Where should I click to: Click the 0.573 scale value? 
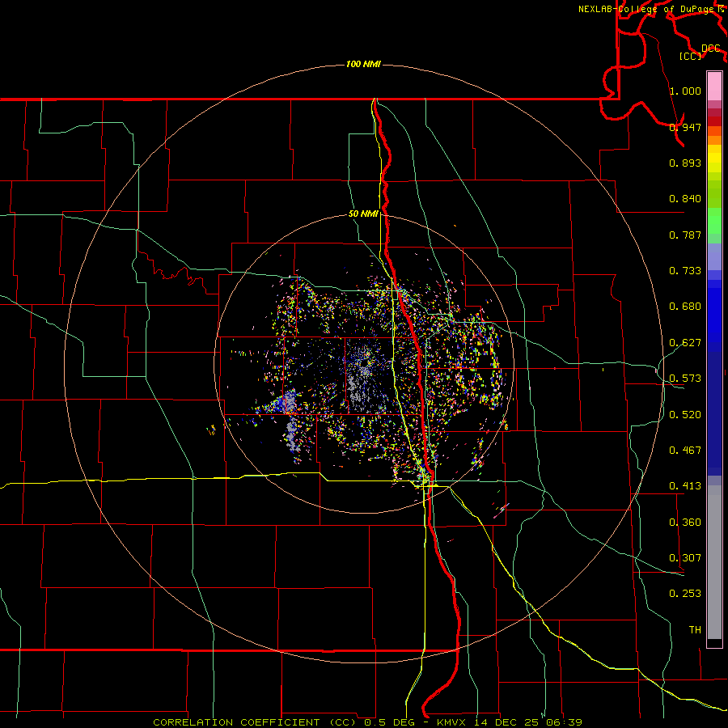[685, 379]
